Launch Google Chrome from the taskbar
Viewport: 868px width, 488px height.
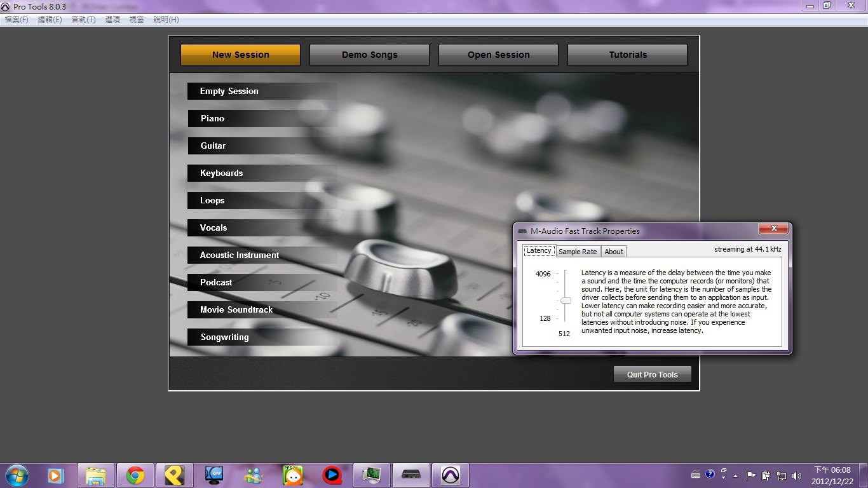[x=135, y=475]
